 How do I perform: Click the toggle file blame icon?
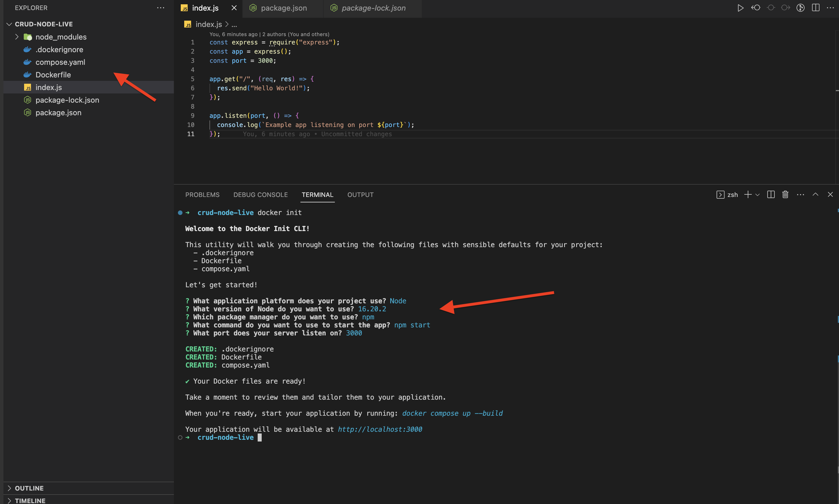point(800,8)
